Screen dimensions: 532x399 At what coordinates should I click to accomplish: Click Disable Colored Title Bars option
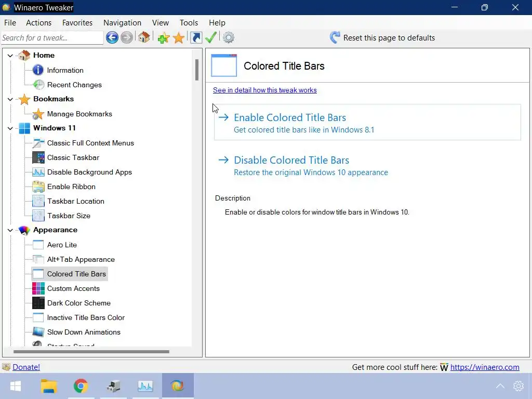point(367,165)
